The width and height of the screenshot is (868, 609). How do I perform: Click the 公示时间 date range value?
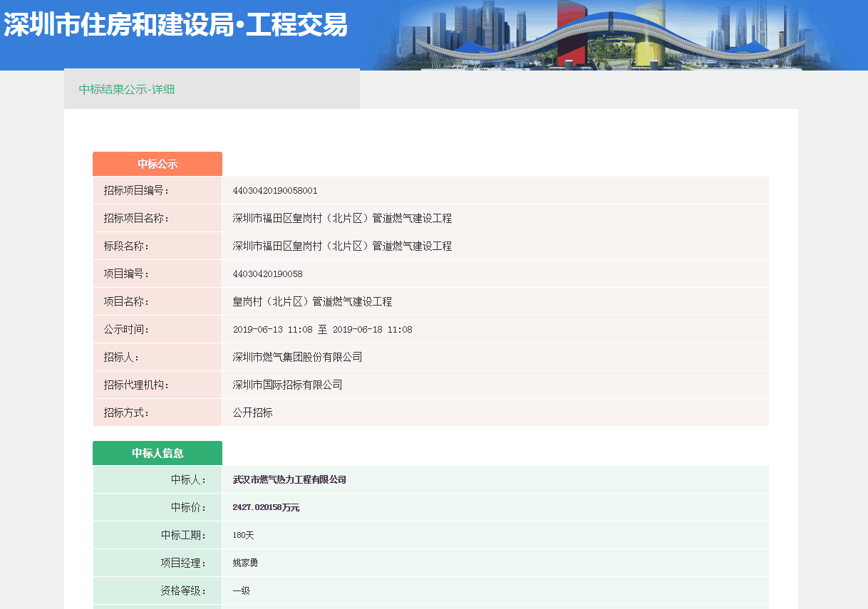(x=322, y=330)
